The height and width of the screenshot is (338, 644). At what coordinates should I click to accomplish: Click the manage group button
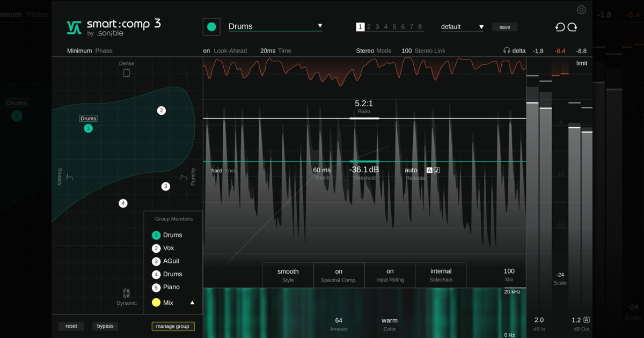point(173,326)
